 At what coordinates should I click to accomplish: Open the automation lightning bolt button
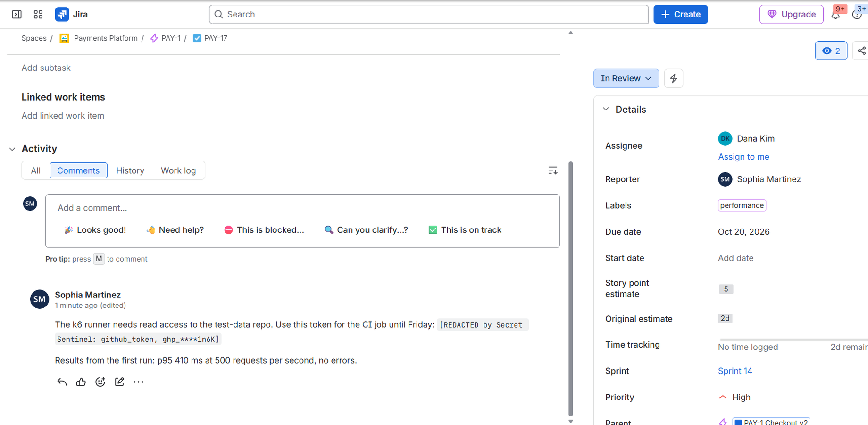674,78
